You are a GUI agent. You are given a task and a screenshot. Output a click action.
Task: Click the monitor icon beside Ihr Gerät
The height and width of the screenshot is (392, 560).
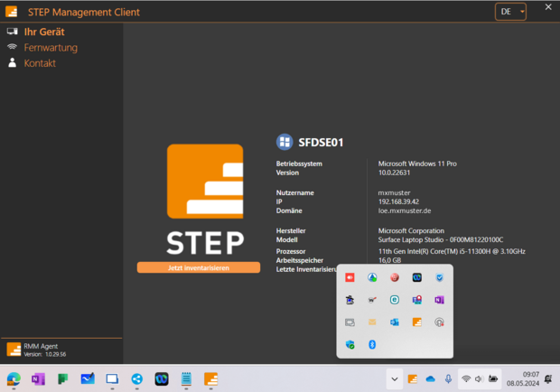[12, 32]
